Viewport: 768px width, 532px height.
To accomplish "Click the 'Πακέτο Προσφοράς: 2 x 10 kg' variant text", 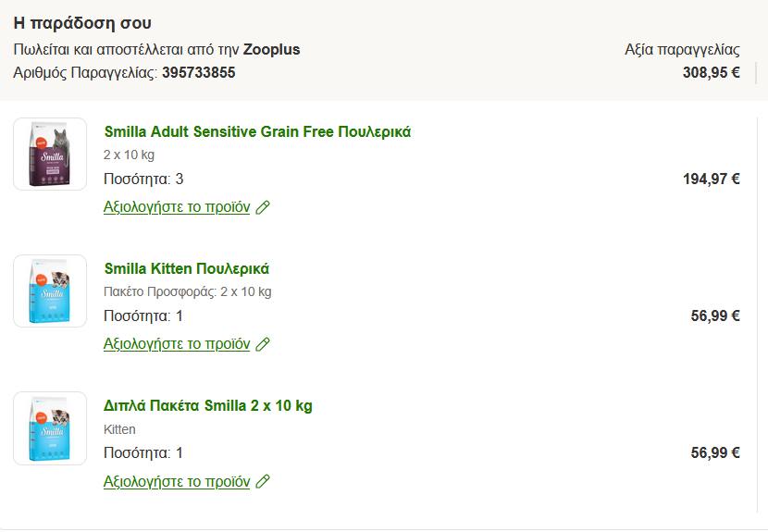I will [x=188, y=292].
